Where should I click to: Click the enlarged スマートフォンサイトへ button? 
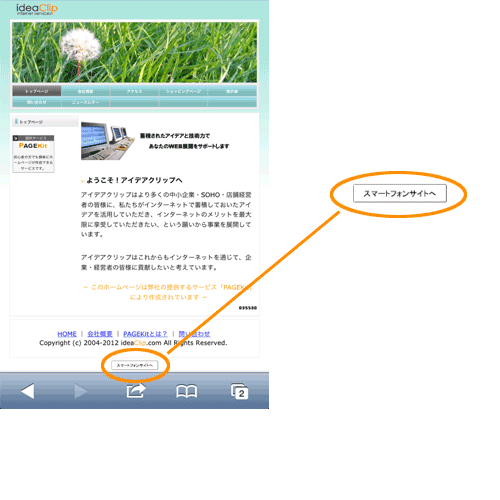pos(400,193)
